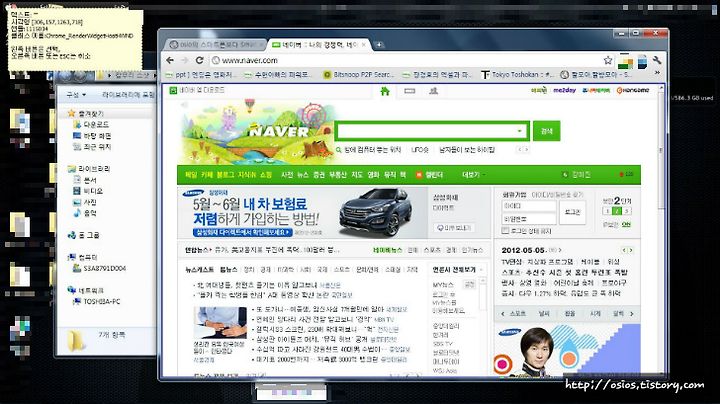720x404 pixels.
Task: Click the news photo thumbnail
Action: [220, 323]
